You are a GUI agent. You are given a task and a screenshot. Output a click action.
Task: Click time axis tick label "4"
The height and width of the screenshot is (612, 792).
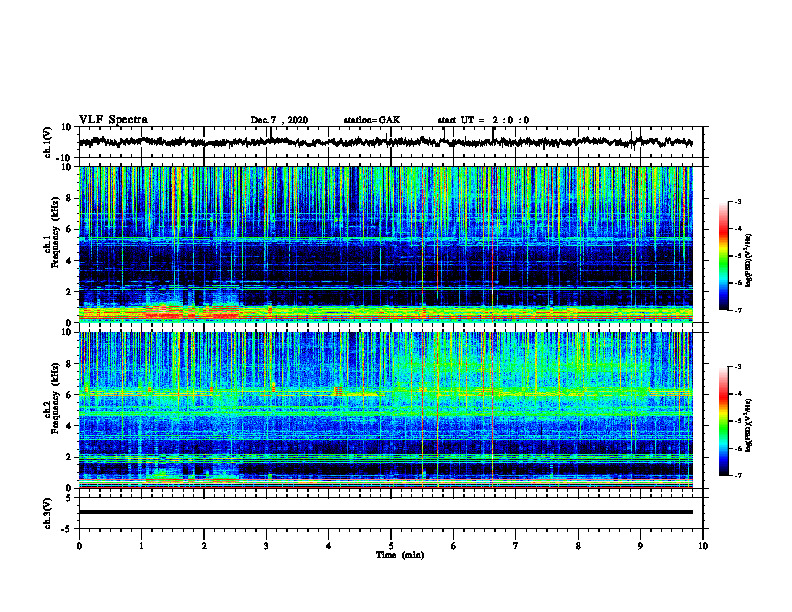[x=329, y=546]
